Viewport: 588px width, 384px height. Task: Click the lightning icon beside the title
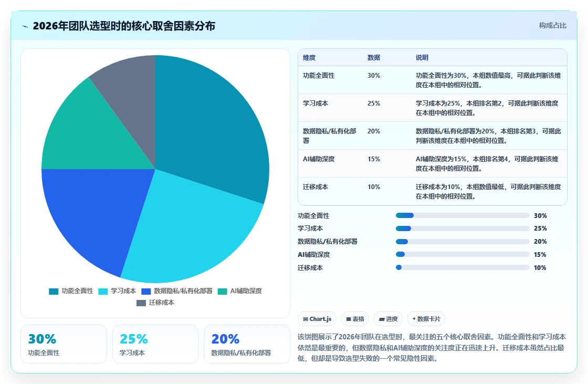[x=25, y=26]
